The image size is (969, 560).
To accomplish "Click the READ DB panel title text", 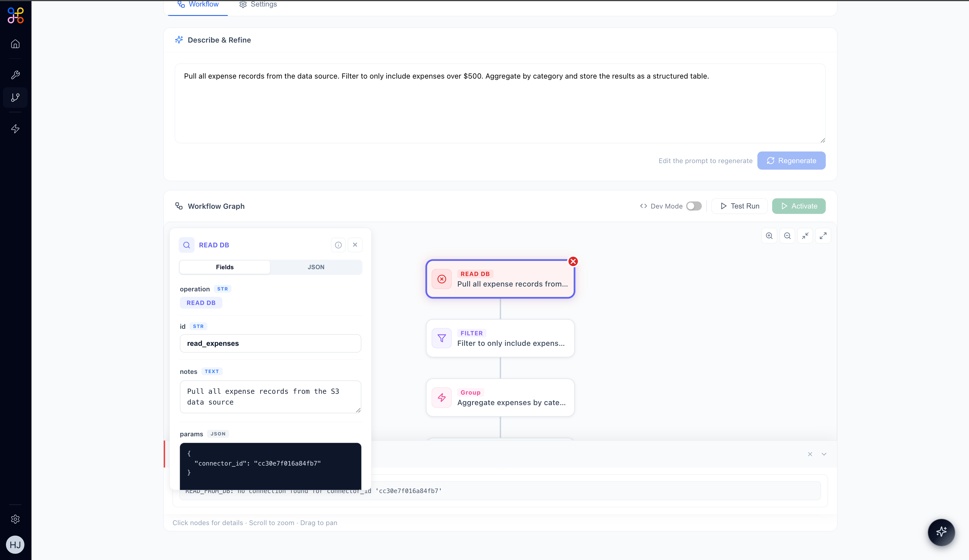I will point(214,245).
